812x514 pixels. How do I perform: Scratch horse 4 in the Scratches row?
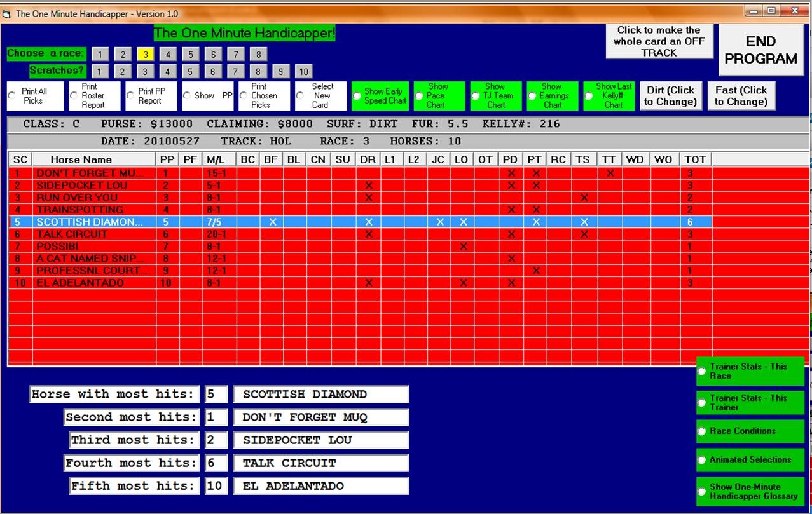[167, 71]
